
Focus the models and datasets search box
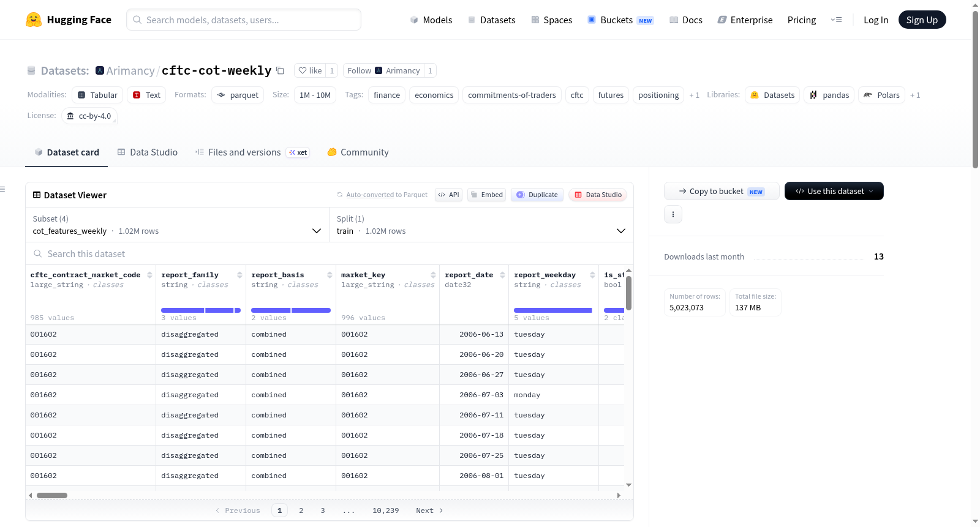point(244,20)
